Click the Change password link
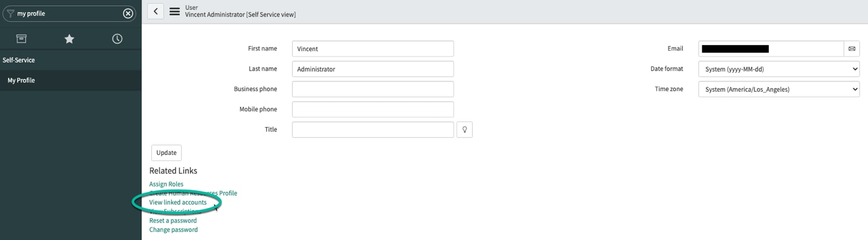 (174, 230)
